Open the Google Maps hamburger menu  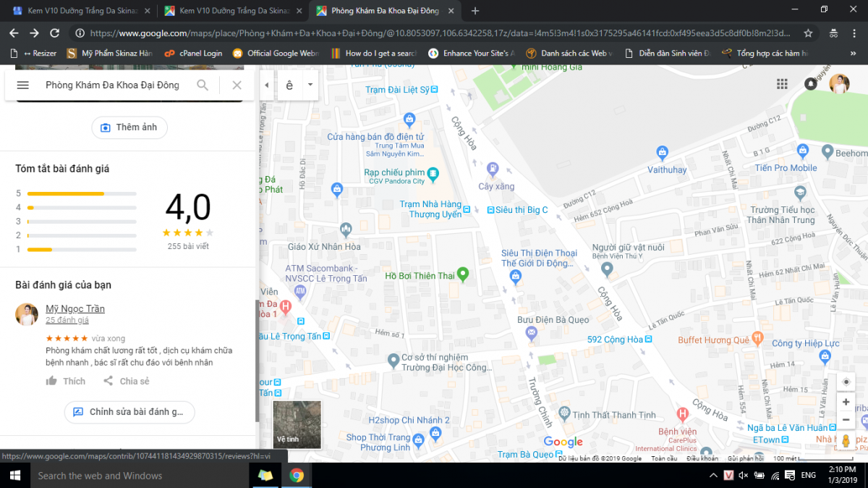pyautogui.click(x=22, y=85)
